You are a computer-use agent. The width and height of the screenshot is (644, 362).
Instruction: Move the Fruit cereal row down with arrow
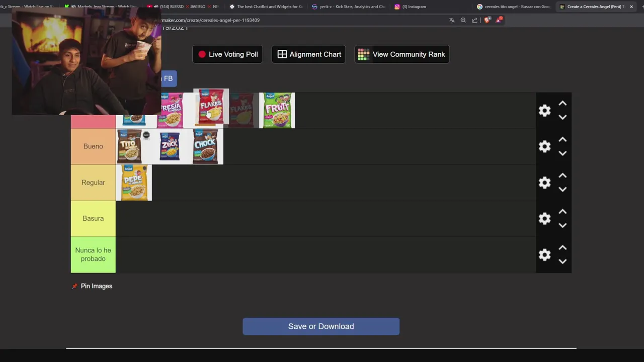pyautogui.click(x=562, y=117)
